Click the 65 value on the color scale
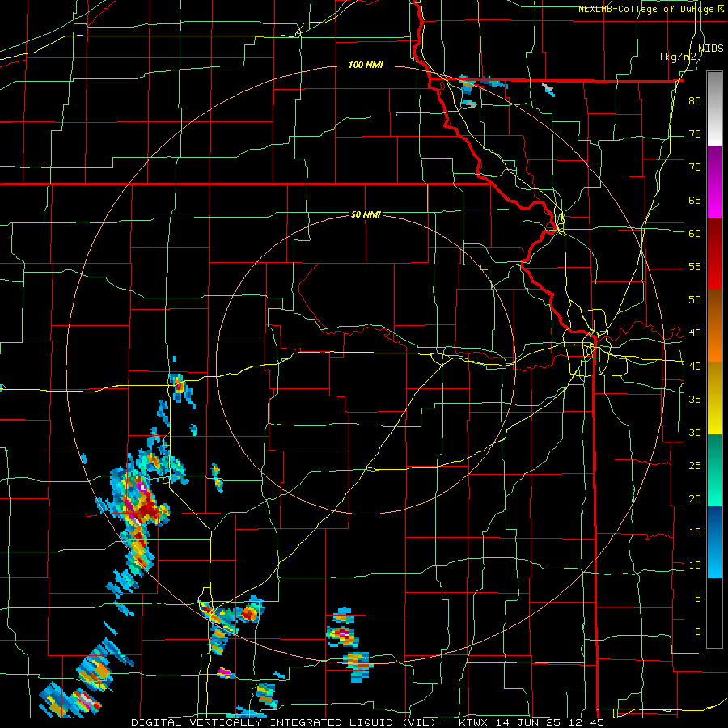Image resolution: width=728 pixels, height=728 pixels. click(695, 200)
